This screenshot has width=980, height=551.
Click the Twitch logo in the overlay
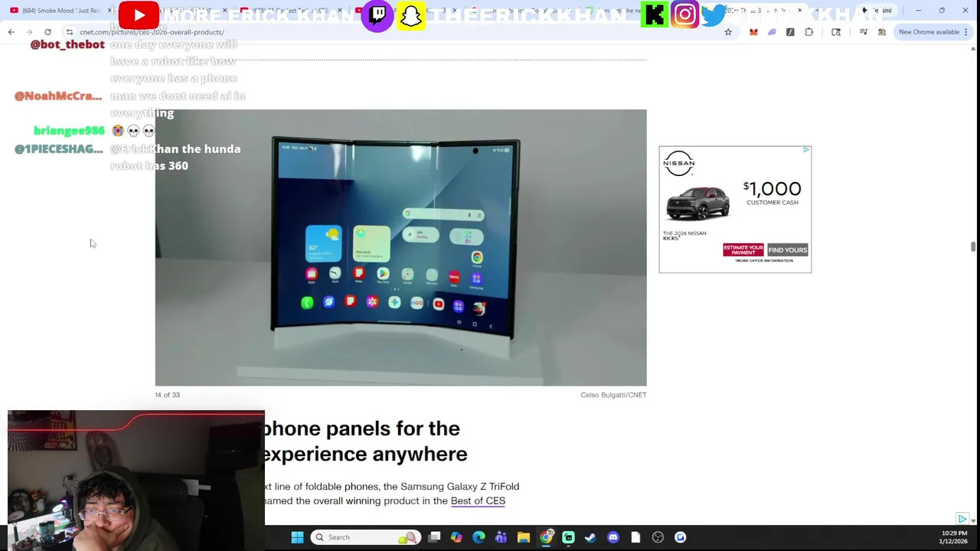click(377, 15)
